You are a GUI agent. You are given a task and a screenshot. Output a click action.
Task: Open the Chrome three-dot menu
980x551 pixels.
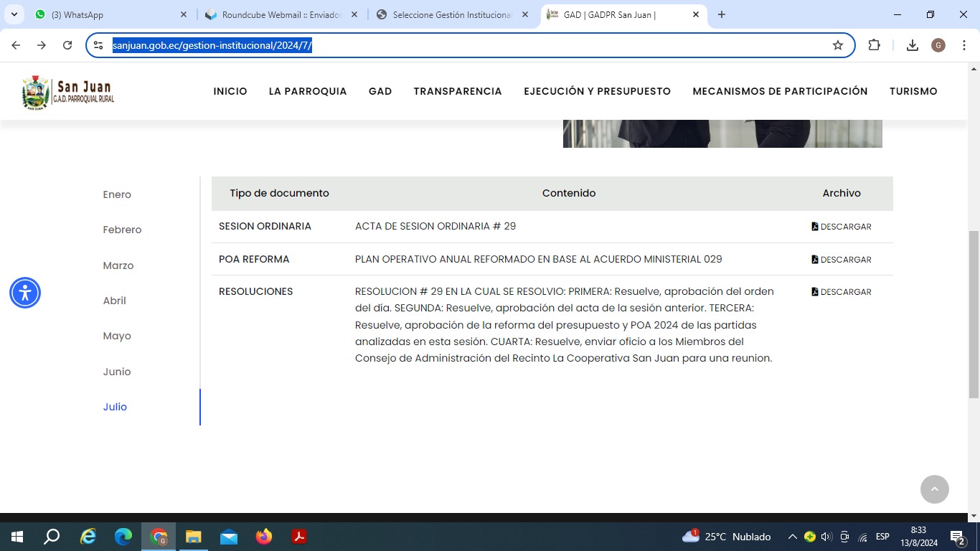964,45
